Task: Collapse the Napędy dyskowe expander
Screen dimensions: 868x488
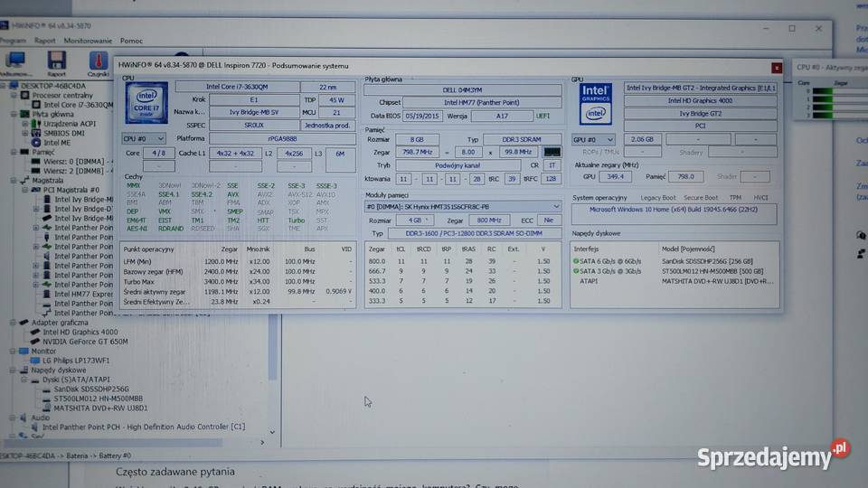Action: pyautogui.click(x=13, y=370)
